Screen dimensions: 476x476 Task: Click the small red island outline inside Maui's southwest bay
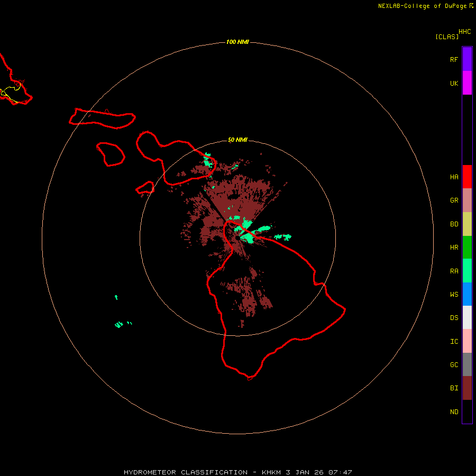145,188
